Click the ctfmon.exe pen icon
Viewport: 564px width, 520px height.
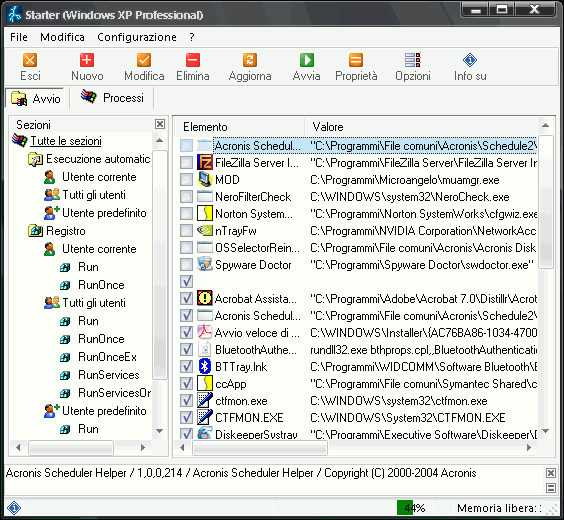pyautogui.click(x=205, y=400)
